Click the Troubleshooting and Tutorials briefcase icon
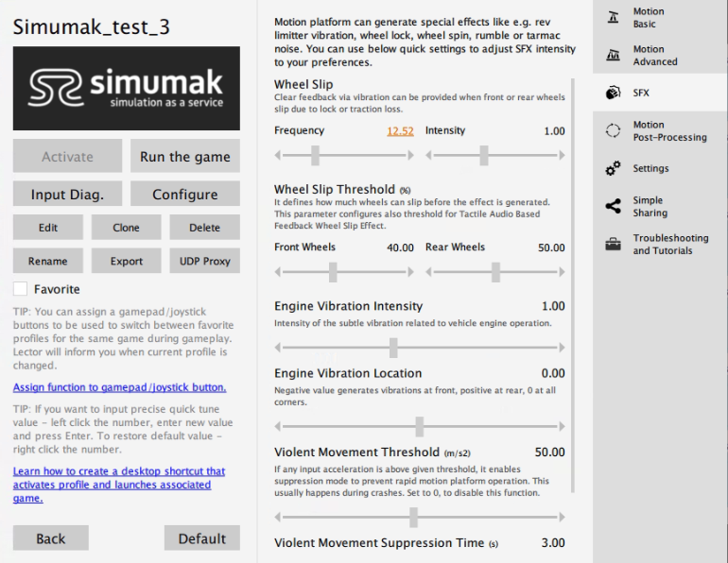Image resolution: width=728 pixels, height=563 pixels. click(x=613, y=245)
